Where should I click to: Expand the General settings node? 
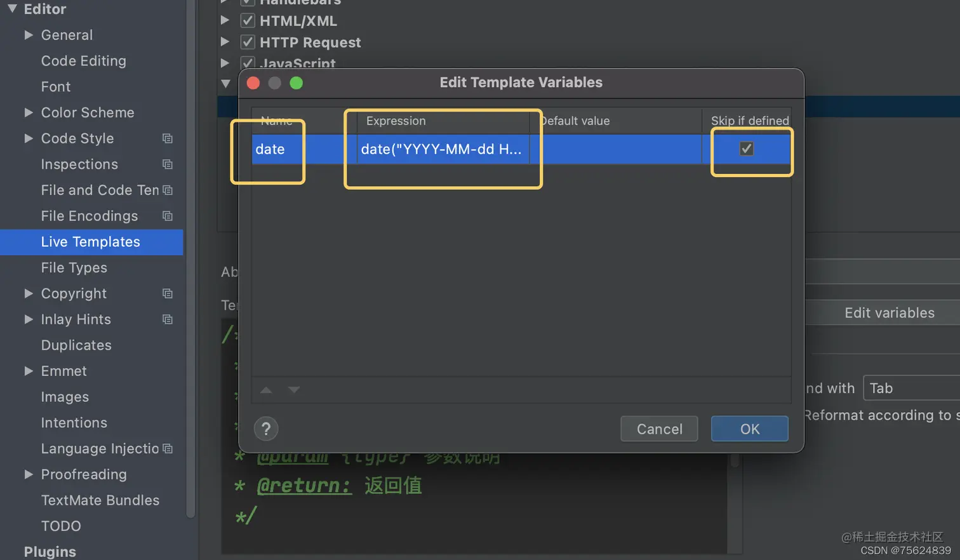pyautogui.click(x=29, y=35)
